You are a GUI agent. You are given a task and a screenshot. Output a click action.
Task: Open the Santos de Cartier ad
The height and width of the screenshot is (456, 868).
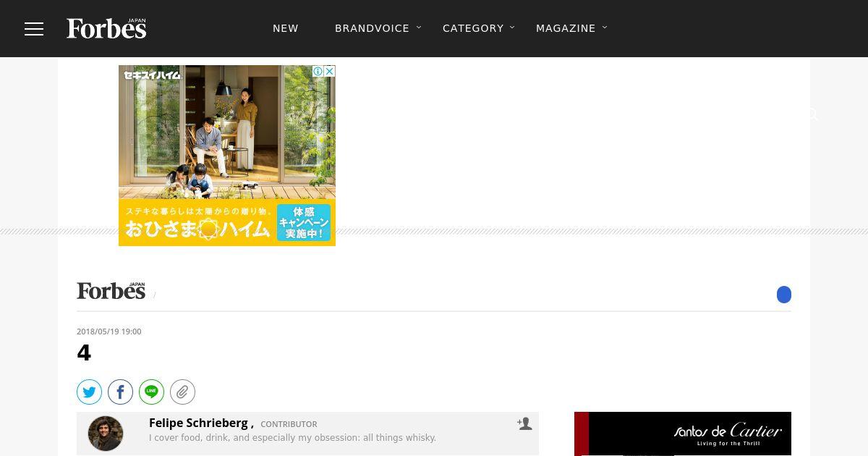[683, 434]
